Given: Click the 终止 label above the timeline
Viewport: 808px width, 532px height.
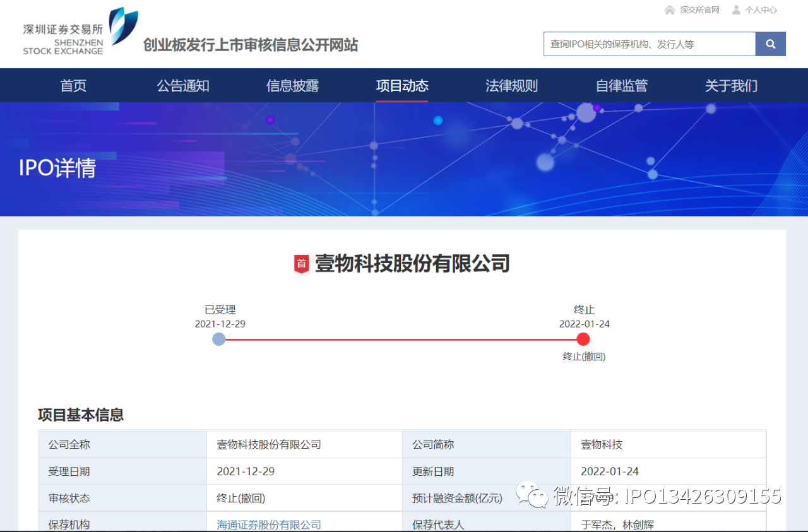Looking at the screenshot, I should point(585,310).
